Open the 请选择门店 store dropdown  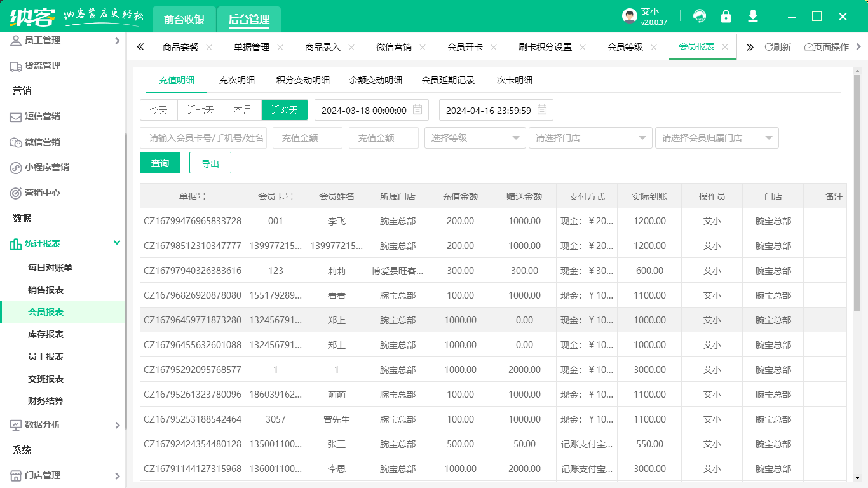coord(590,137)
